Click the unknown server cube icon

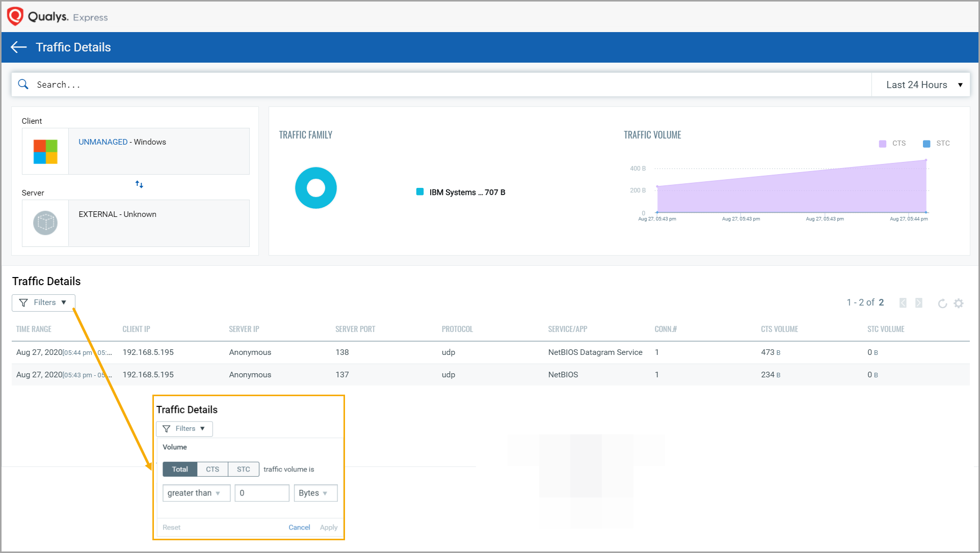45,223
